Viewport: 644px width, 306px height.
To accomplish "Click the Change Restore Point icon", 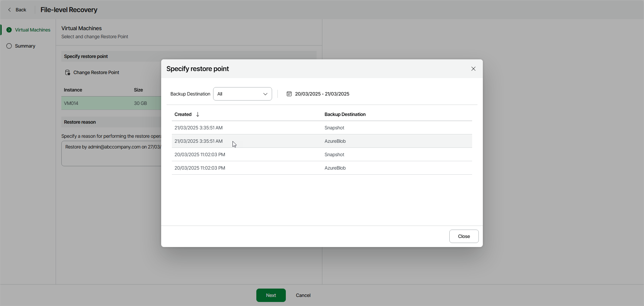I will [x=67, y=72].
